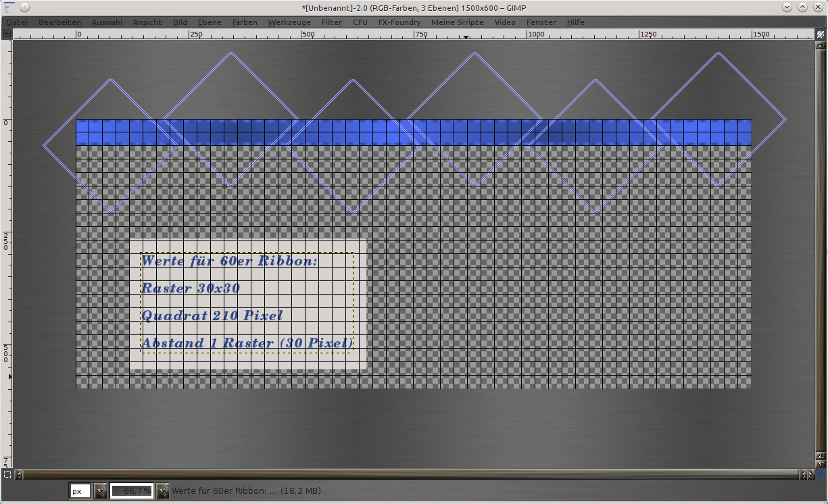828x504 pixels.
Task: Click the 66,7% zoom input field
Action: point(132,491)
